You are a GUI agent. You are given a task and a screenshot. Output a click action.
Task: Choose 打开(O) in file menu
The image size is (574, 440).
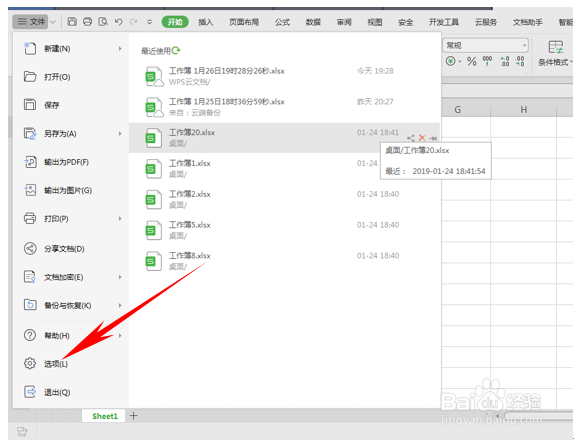tap(71, 77)
